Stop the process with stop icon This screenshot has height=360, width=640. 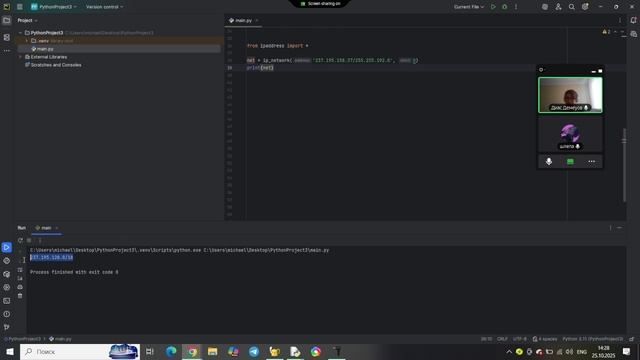click(x=29, y=240)
